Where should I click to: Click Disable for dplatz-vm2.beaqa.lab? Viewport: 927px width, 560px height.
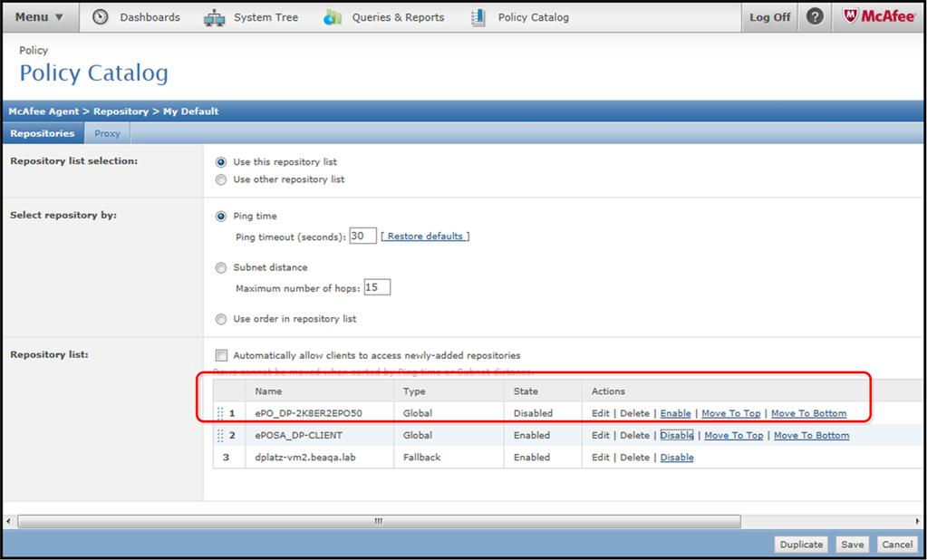click(677, 457)
